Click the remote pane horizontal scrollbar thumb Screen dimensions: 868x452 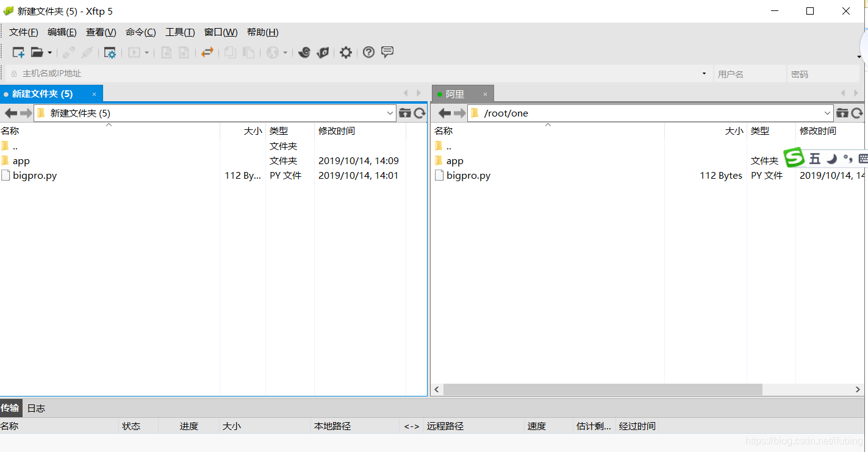pos(603,389)
